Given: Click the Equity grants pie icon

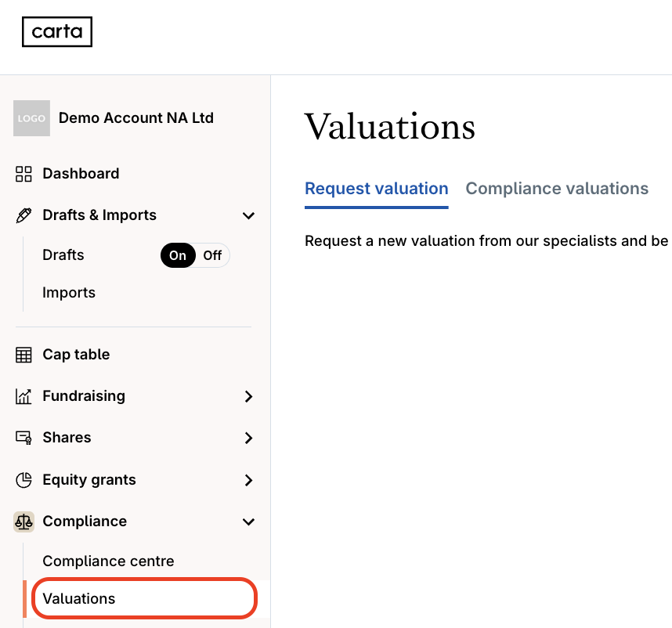Looking at the screenshot, I should point(23,480).
